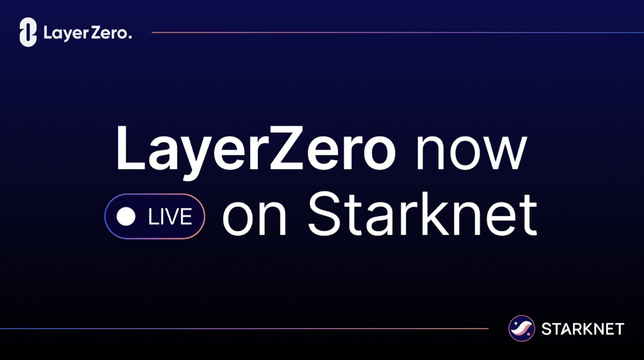Click the capital L of the bold headline
Screen dimensions: 644x360
click(x=130, y=148)
